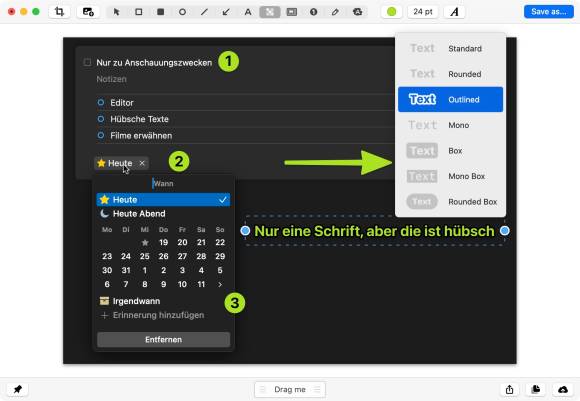Pin the window with pushpin icon
The height and width of the screenshot is (401, 580).
17,389
